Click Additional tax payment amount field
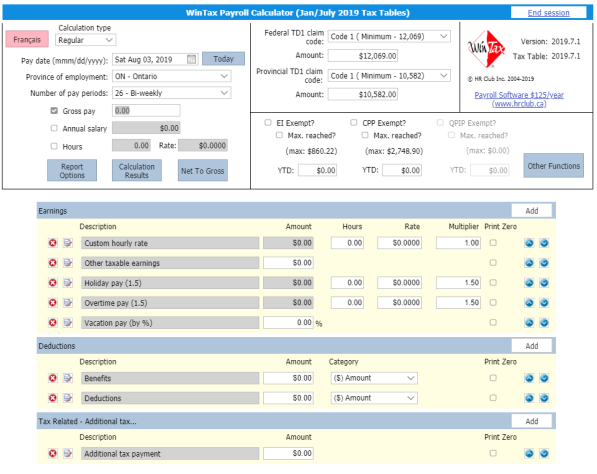This screenshot has width=597, height=474. (288, 453)
